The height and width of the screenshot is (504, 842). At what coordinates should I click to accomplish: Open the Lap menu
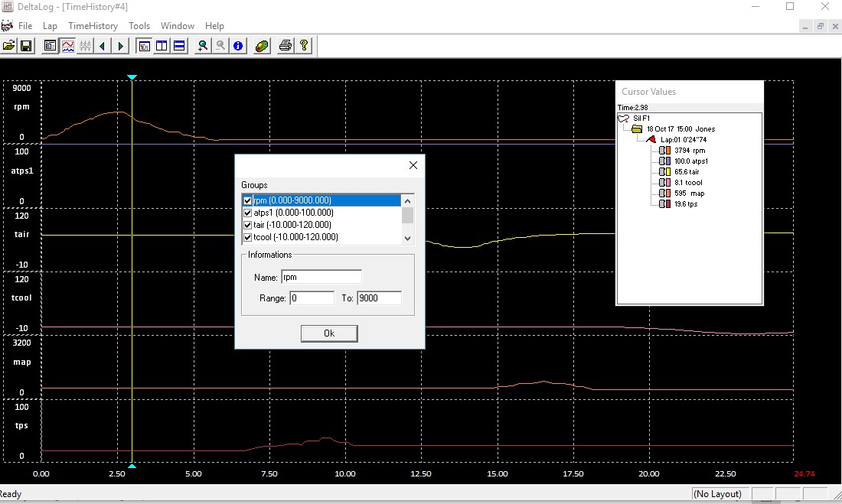pos(50,26)
